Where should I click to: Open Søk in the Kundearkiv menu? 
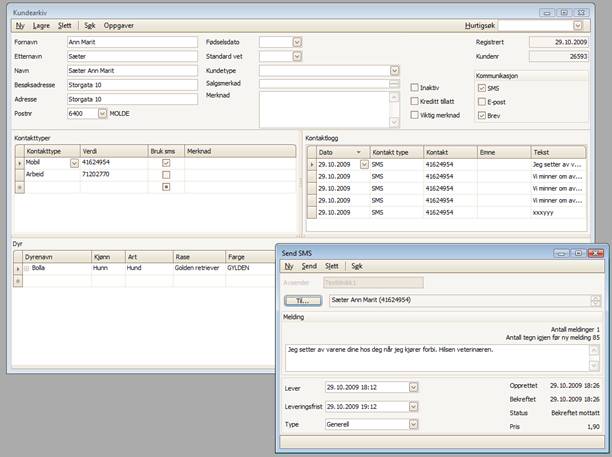[x=90, y=26]
